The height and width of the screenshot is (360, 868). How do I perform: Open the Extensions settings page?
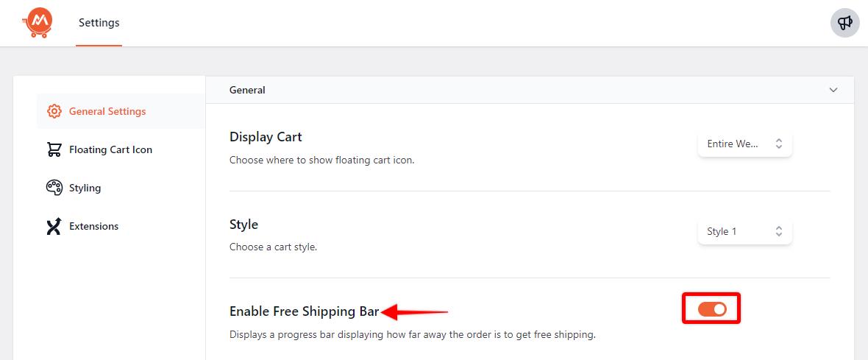click(93, 226)
